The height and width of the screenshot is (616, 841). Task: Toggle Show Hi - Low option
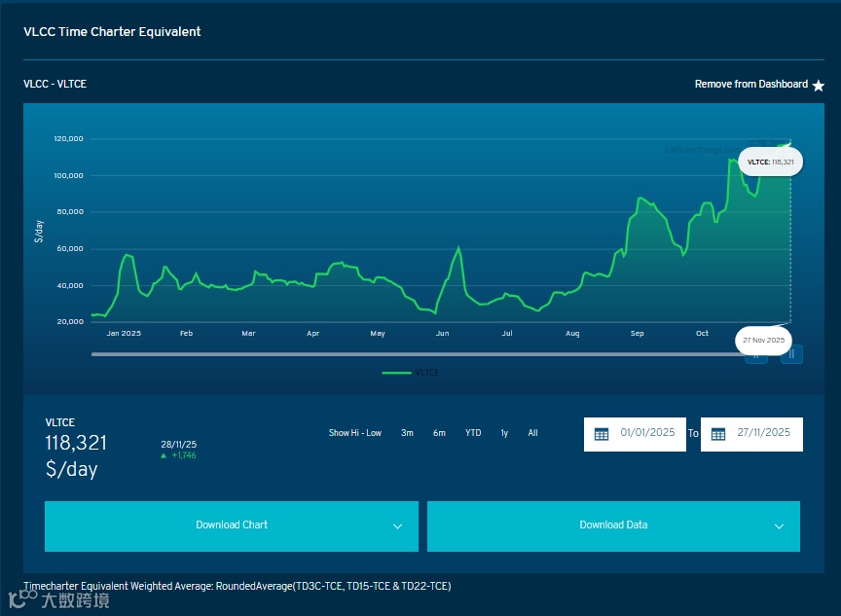point(355,433)
